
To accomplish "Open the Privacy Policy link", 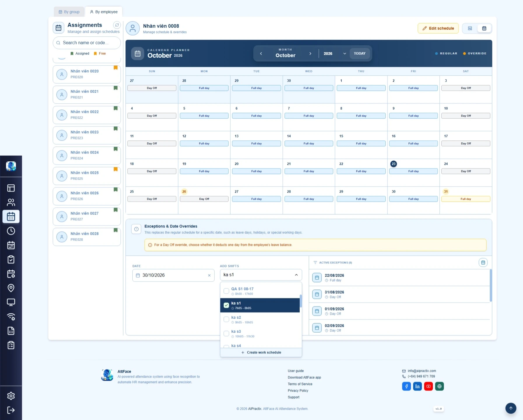I will click(298, 391).
